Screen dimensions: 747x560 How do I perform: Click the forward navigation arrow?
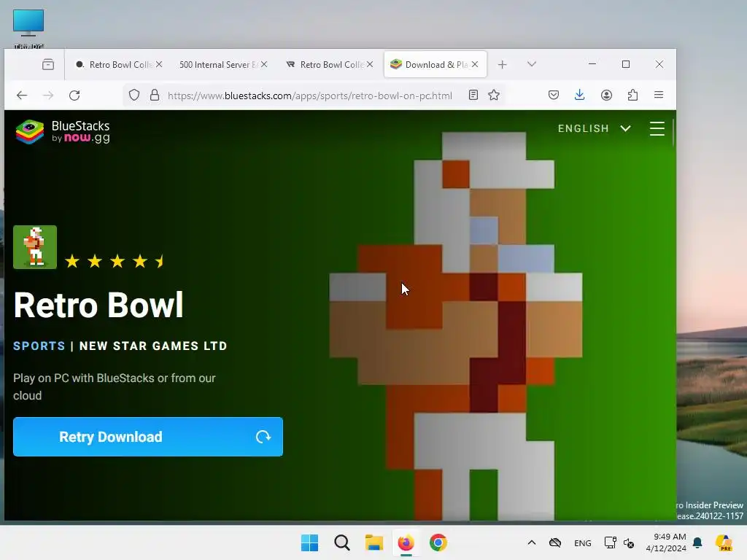tap(48, 96)
